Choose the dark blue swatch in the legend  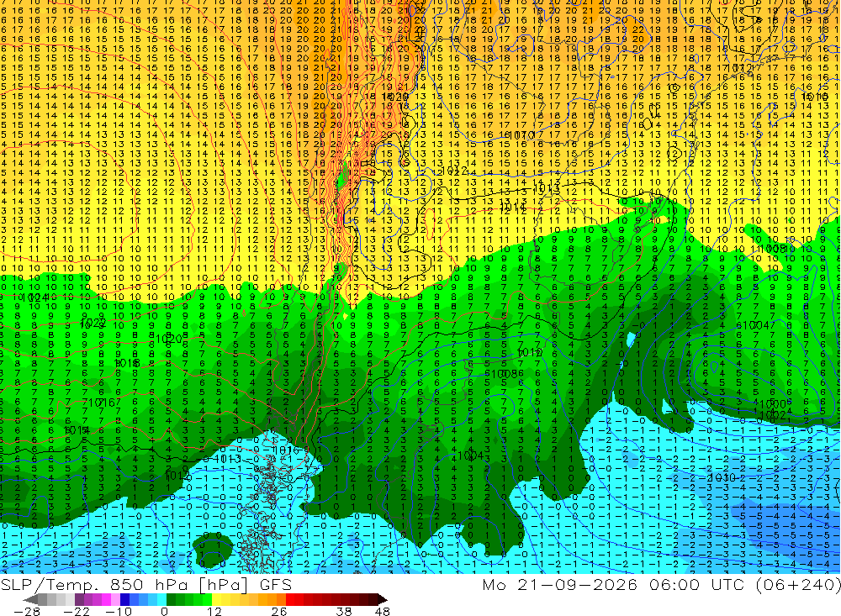[125, 600]
